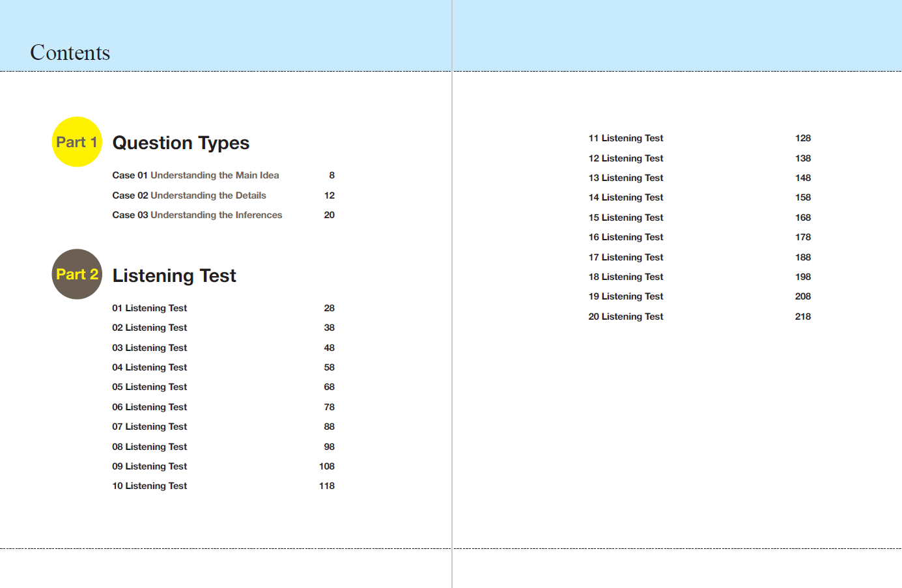
Task: Choose the 08 Listening Test entry
Action: pos(150,447)
